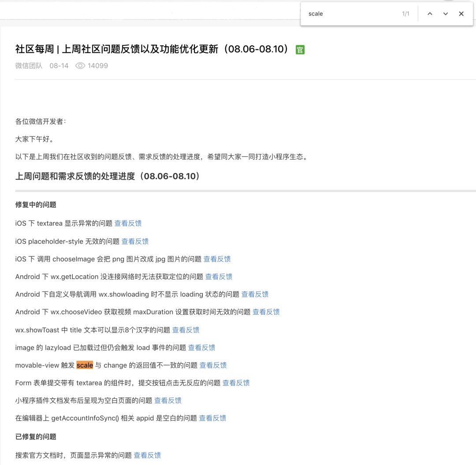The image size is (476, 465).
Task: Click the find field containing 'scale'
Action: click(x=352, y=14)
